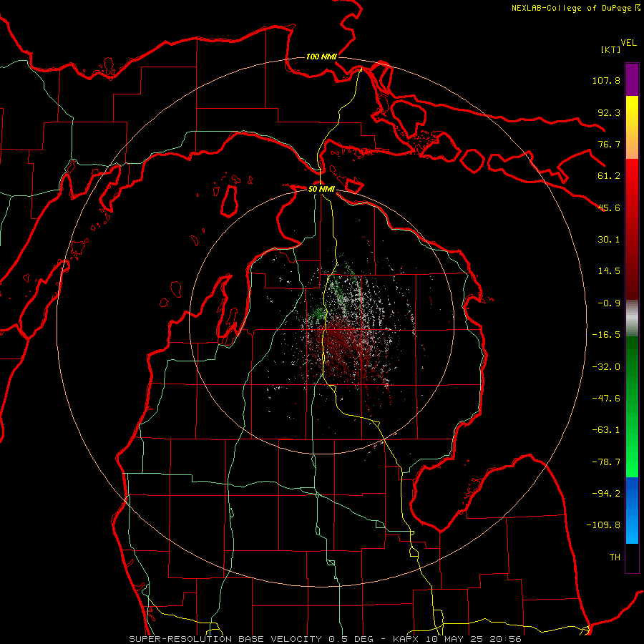Screen dimensions: 644x644
Task: Click the purple segment of the color bar
Action: pos(632,79)
